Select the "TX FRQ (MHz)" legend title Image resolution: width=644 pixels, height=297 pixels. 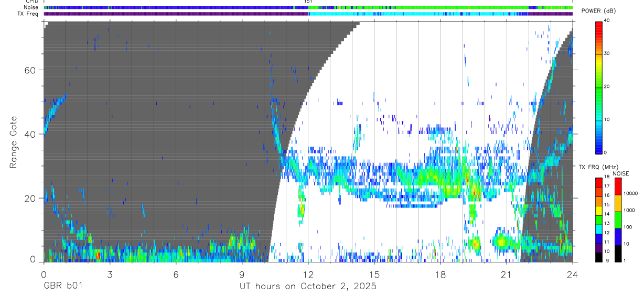click(597, 167)
